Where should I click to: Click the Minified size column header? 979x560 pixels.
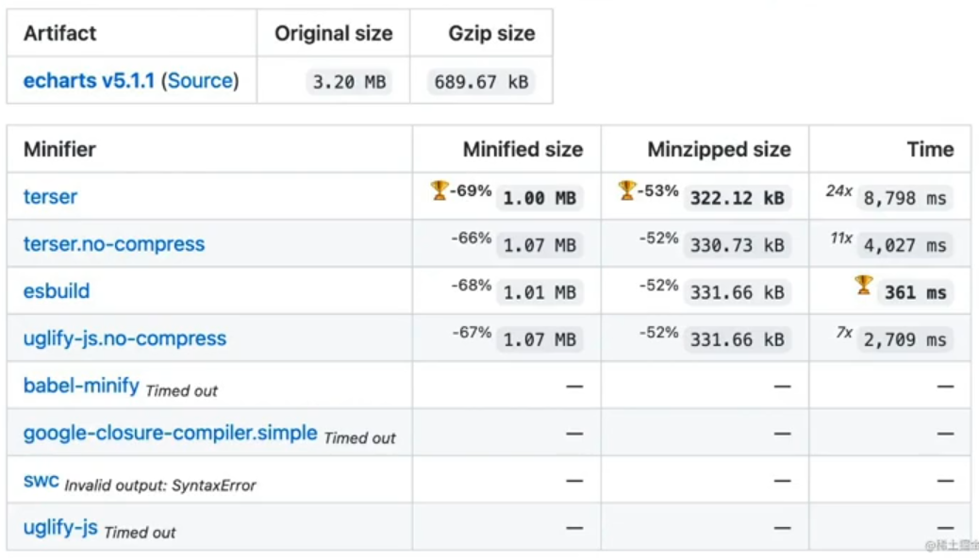[x=523, y=149]
